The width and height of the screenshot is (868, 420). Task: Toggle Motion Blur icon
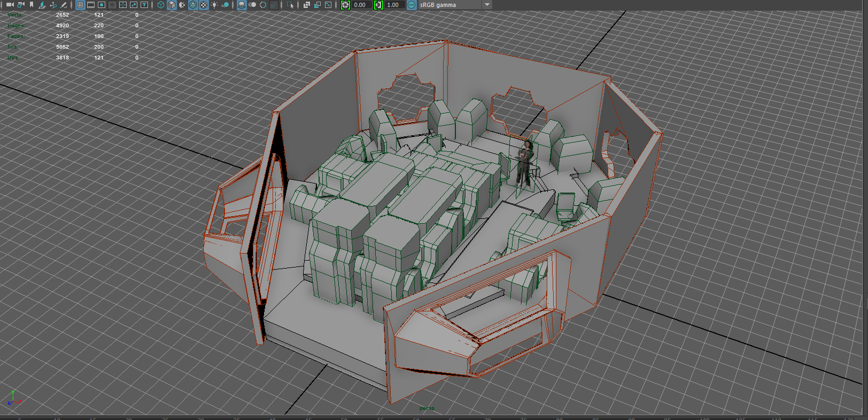coord(252,5)
